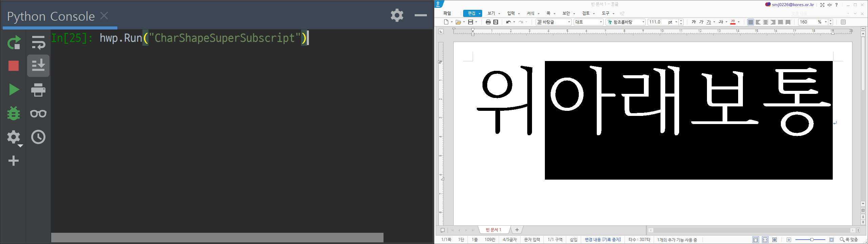The width and height of the screenshot is (868, 244).
Task: Click the Hangul horizontal scrollbar track
Action: pos(751,230)
